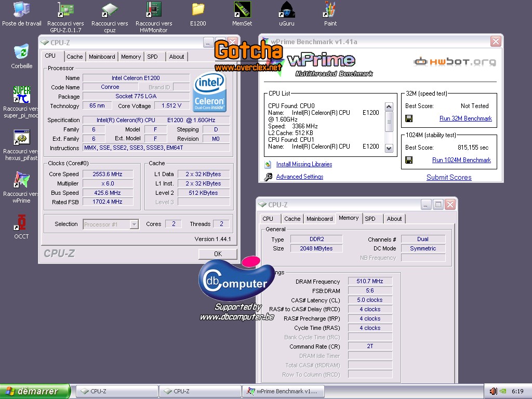Select CPU tab in CPU-Z memory window

tap(268, 219)
